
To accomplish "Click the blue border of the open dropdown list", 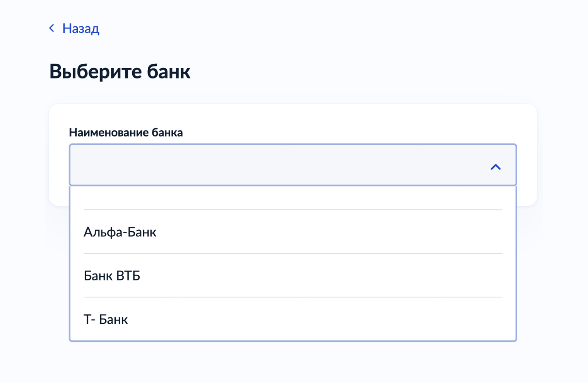I will coord(516,263).
